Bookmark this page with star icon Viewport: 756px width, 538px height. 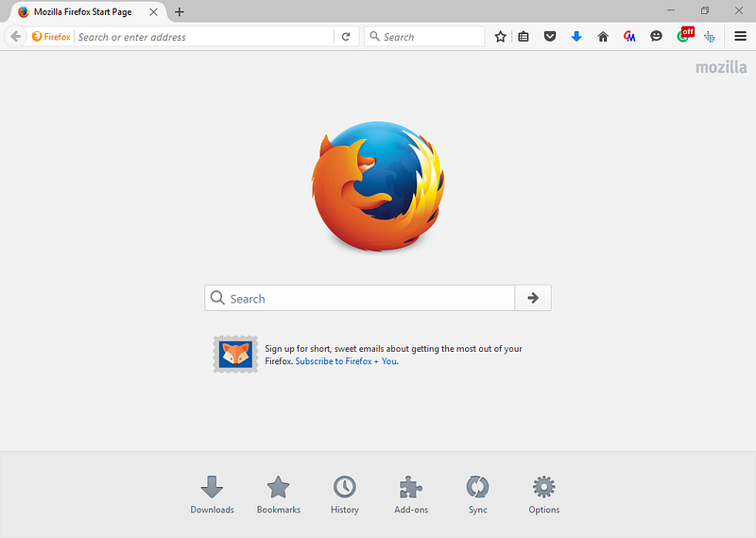pos(501,37)
